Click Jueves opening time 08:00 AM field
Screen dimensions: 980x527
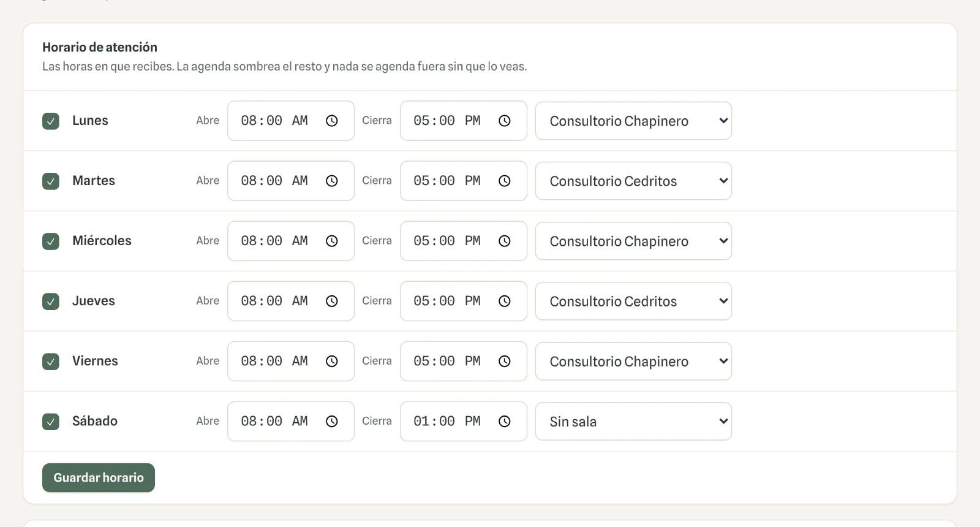[291, 301]
